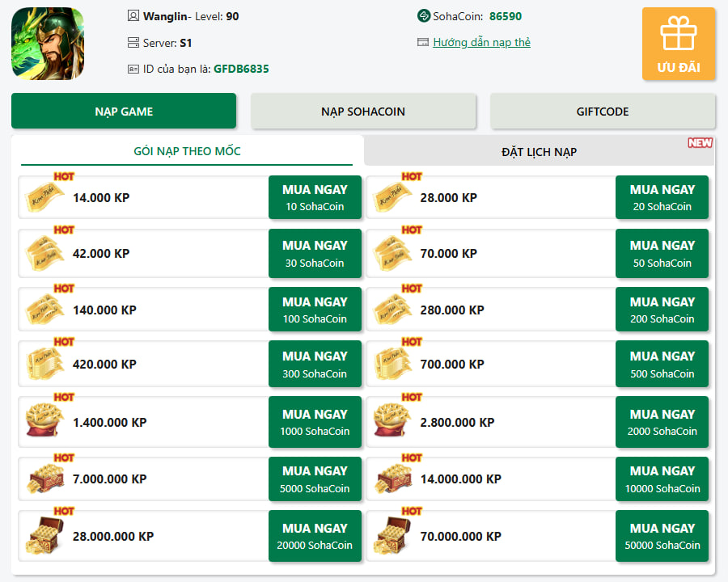Click the card icon beside Hướng dẫn nạp thẻ

(x=422, y=43)
